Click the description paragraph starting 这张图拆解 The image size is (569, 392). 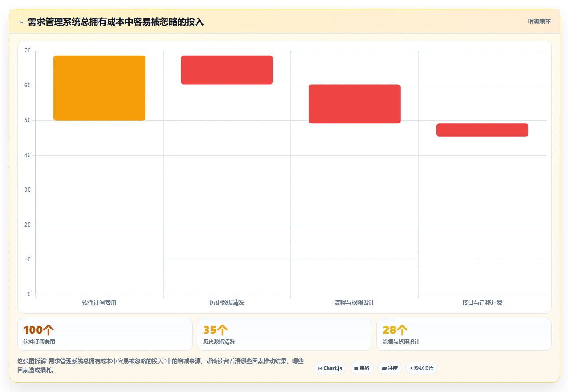(160, 366)
